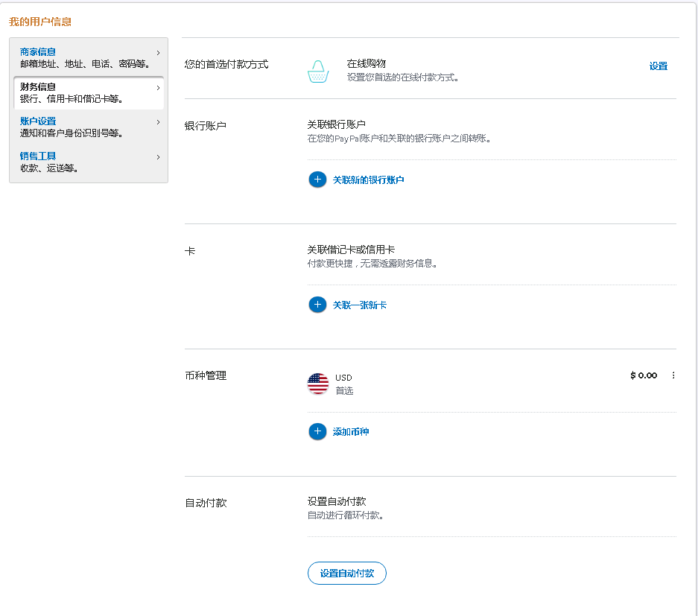This screenshot has width=698, height=616.
Task: Click the plus icon to link a new card
Action: [317, 305]
